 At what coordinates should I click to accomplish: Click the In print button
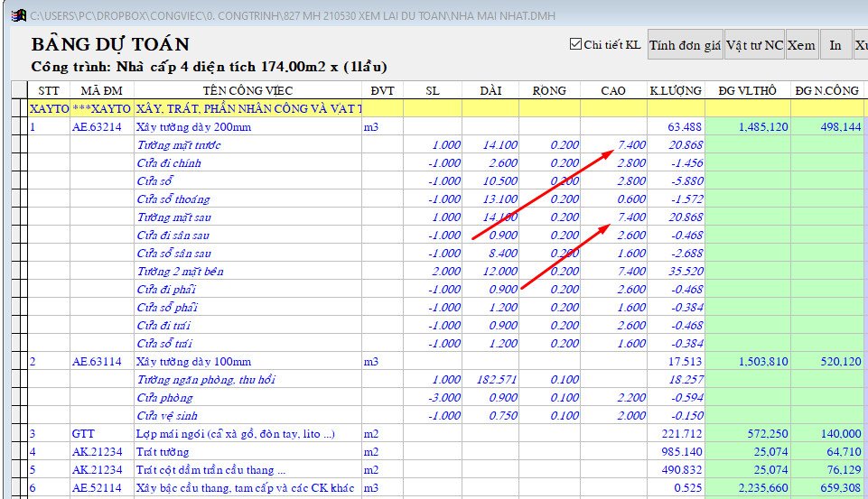pos(835,44)
